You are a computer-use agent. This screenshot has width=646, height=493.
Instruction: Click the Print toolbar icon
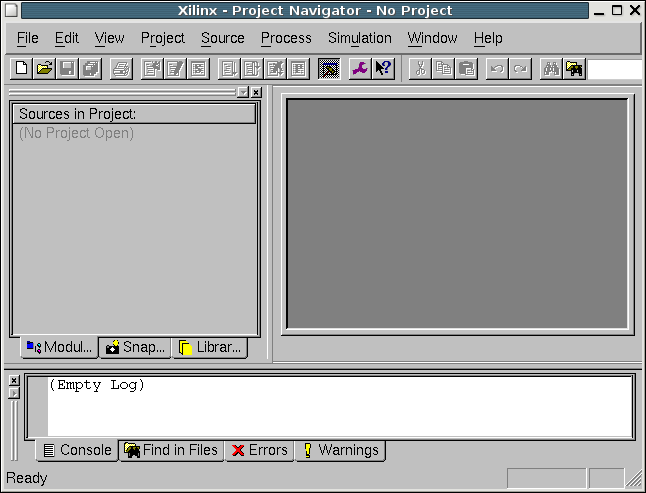121,68
